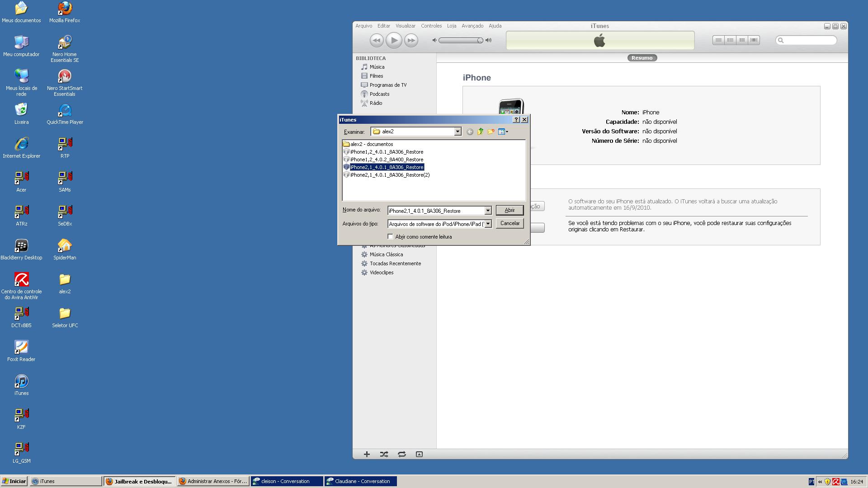Screen dimensions: 868x488
Task: Select Videoclipes smart playlist
Action: pyautogui.click(x=381, y=272)
